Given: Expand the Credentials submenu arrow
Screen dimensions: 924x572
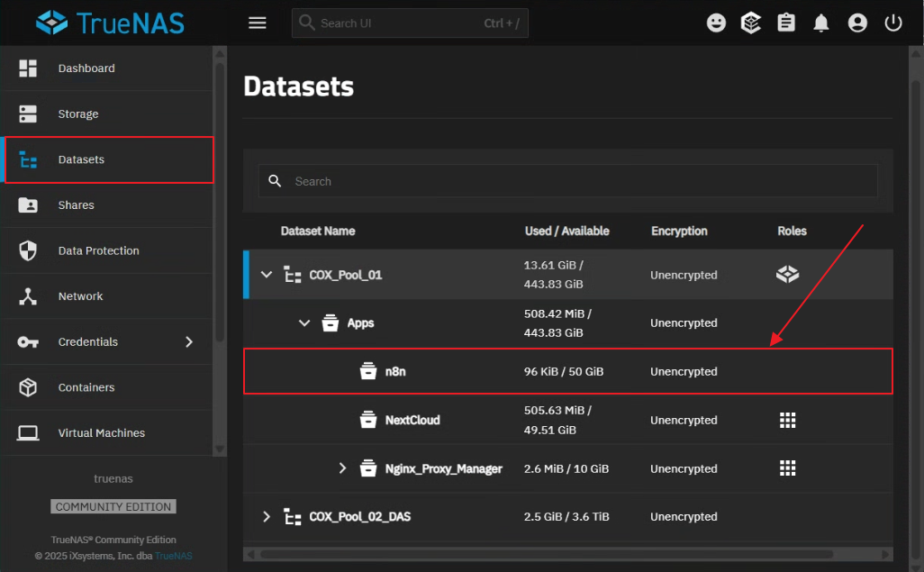Looking at the screenshot, I should pyautogui.click(x=189, y=342).
